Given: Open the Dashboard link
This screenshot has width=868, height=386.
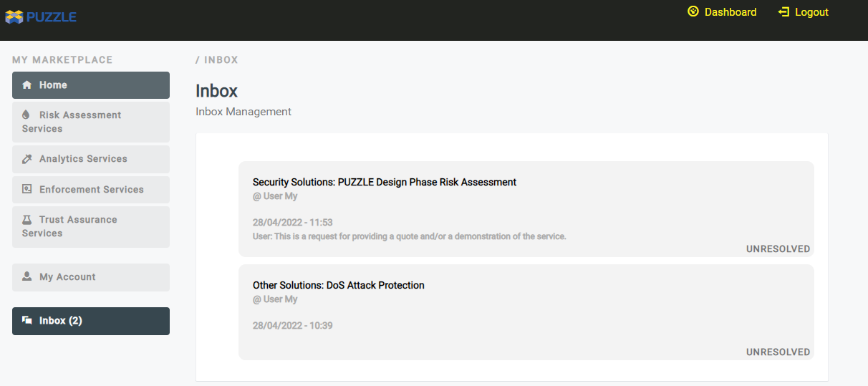Looking at the screenshot, I should pyautogui.click(x=730, y=12).
